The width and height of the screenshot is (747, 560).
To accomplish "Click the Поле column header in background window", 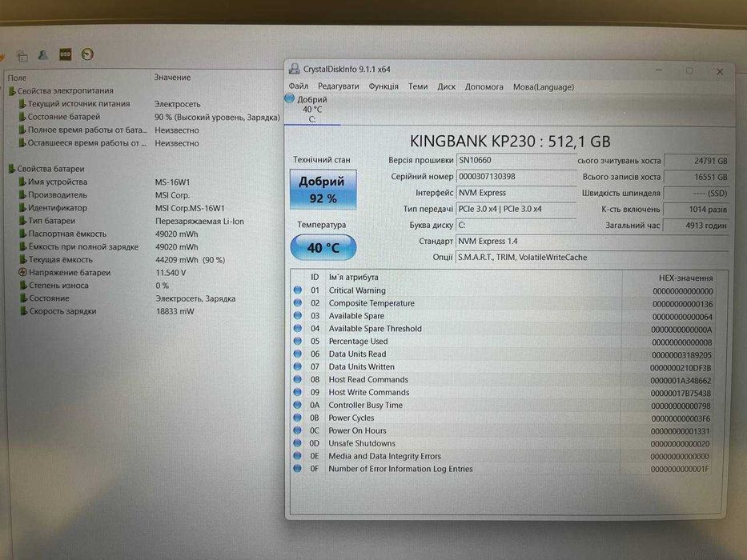I will [17, 78].
